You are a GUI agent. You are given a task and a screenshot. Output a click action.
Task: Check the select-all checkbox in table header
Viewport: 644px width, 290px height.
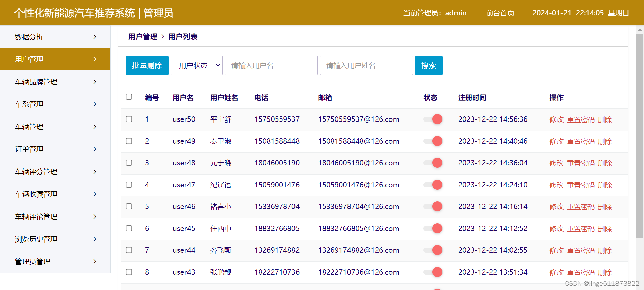[129, 97]
